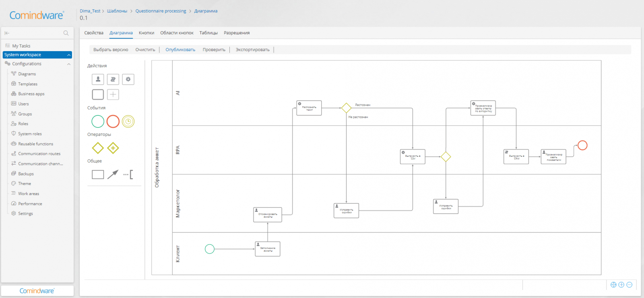Viewport: 644px width, 298px height.
Task: Switch to the Свойства tab
Action: click(x=94, y=33)
